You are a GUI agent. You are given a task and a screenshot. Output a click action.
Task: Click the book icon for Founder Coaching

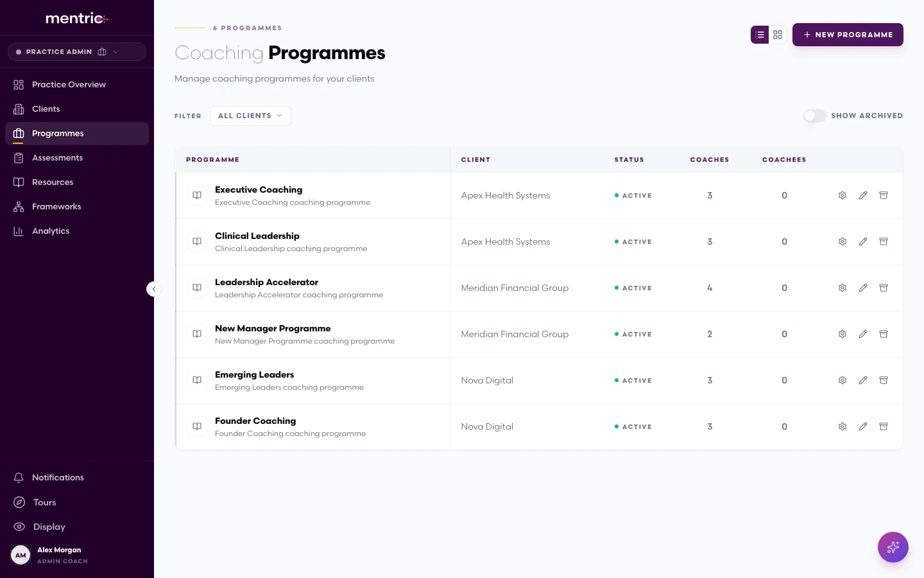[197, 426]
